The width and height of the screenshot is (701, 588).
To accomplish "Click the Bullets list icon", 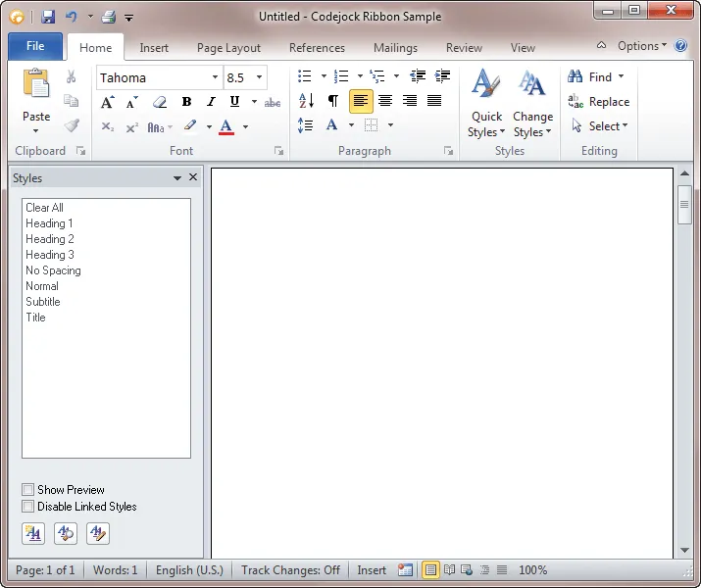I will click(305, 76).
